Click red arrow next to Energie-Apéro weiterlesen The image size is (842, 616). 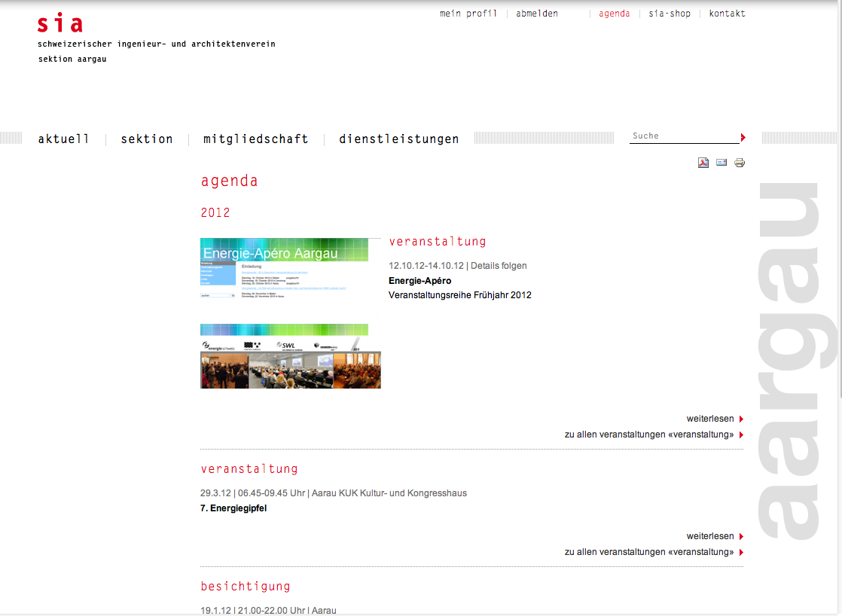pos(741,419)
